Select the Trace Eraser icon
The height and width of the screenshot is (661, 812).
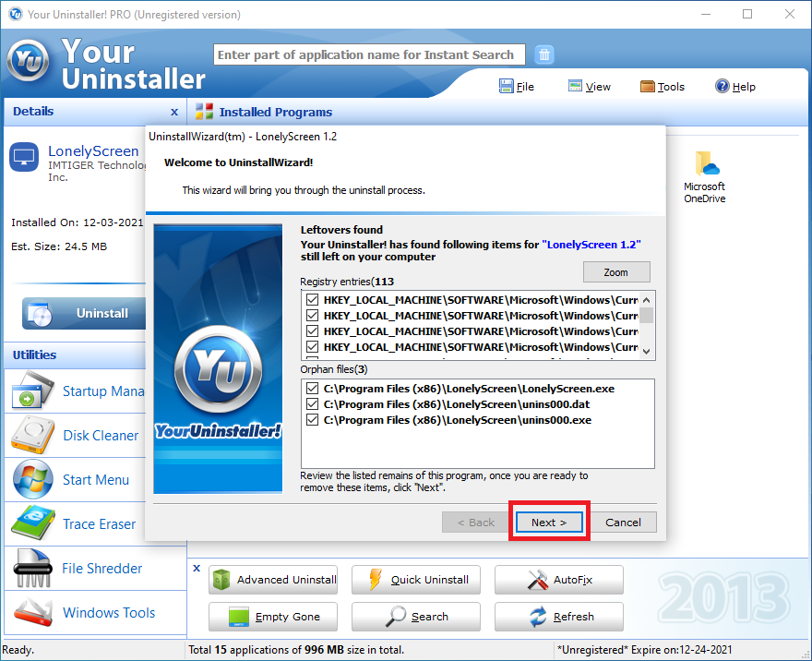point(33,524)
